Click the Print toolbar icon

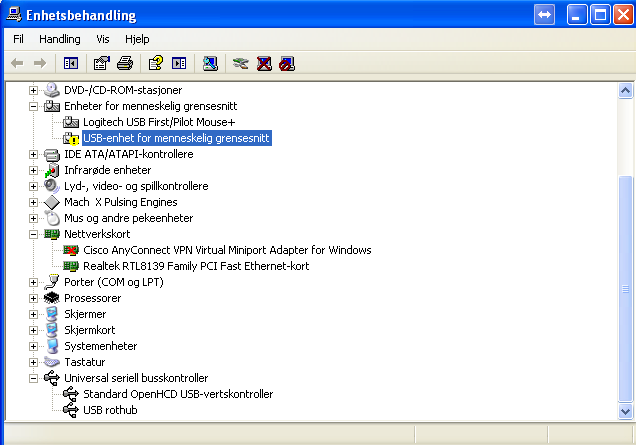[125, 63]
